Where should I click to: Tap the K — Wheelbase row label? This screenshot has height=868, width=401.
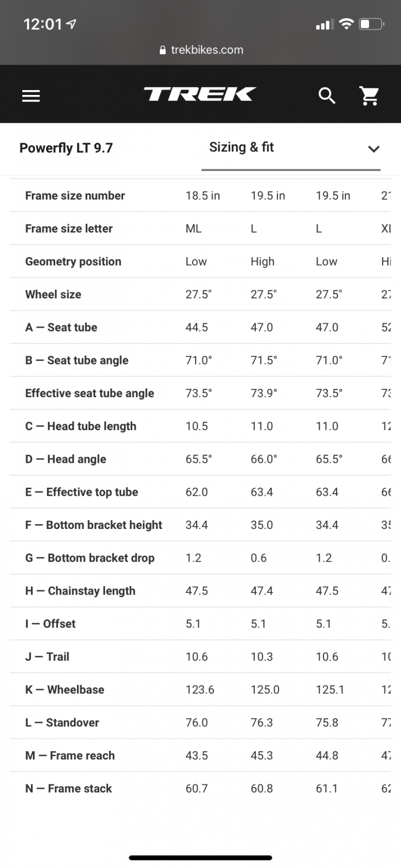64,690
